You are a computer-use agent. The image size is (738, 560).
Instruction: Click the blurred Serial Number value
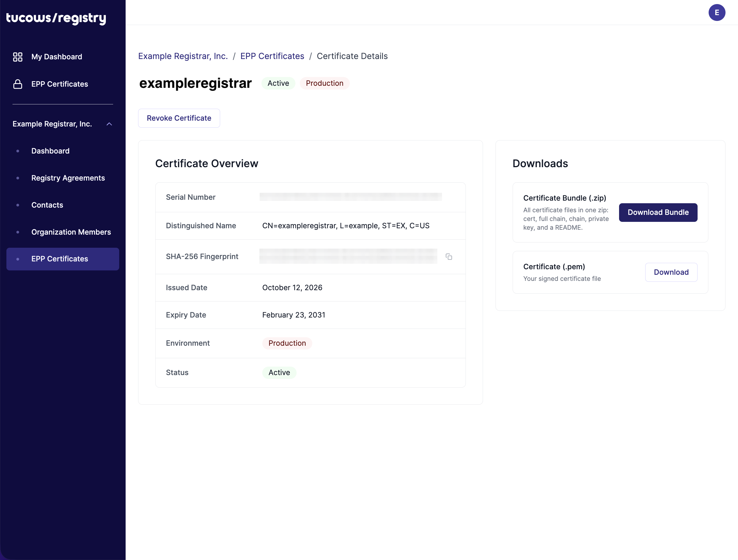(x=351, y=197)
